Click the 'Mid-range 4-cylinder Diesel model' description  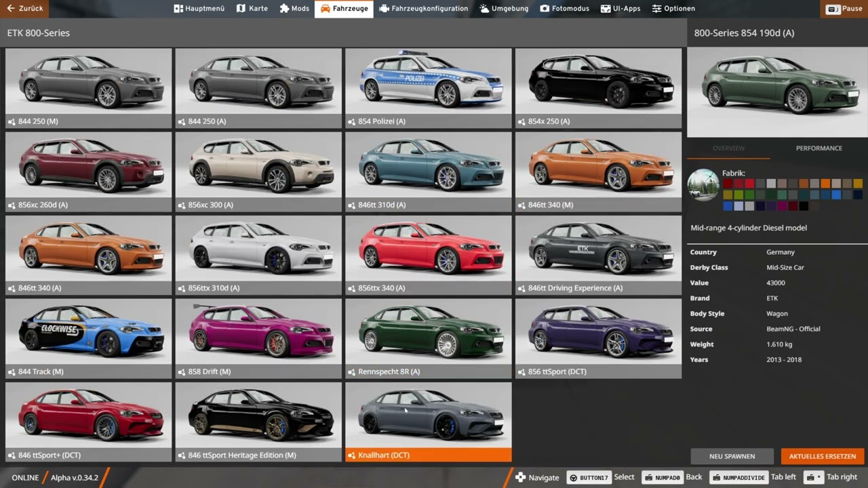[749, 228]
